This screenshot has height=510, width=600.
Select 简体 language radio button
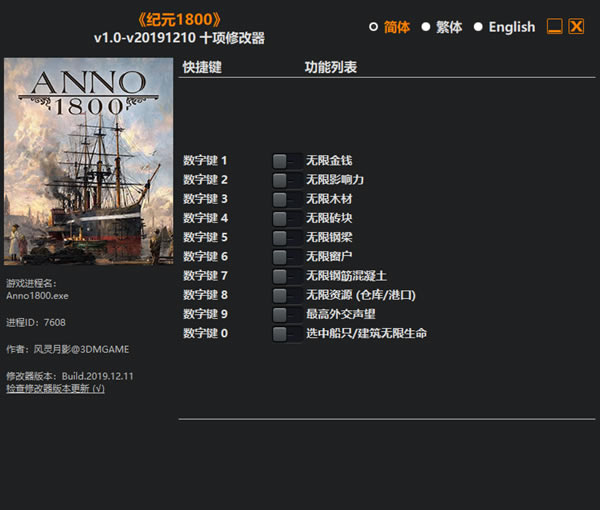click(x=374, y=27)
